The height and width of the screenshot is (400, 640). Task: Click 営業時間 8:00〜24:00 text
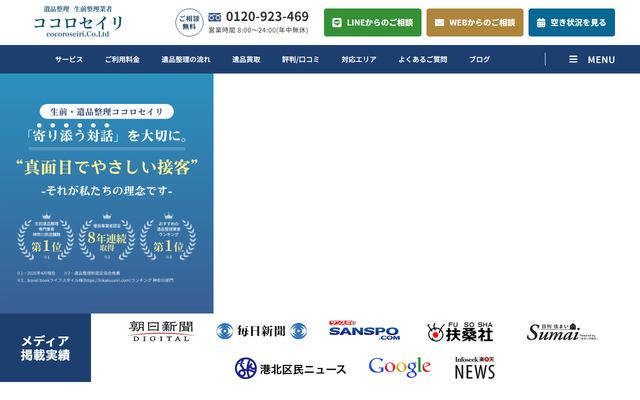point(258,30)
